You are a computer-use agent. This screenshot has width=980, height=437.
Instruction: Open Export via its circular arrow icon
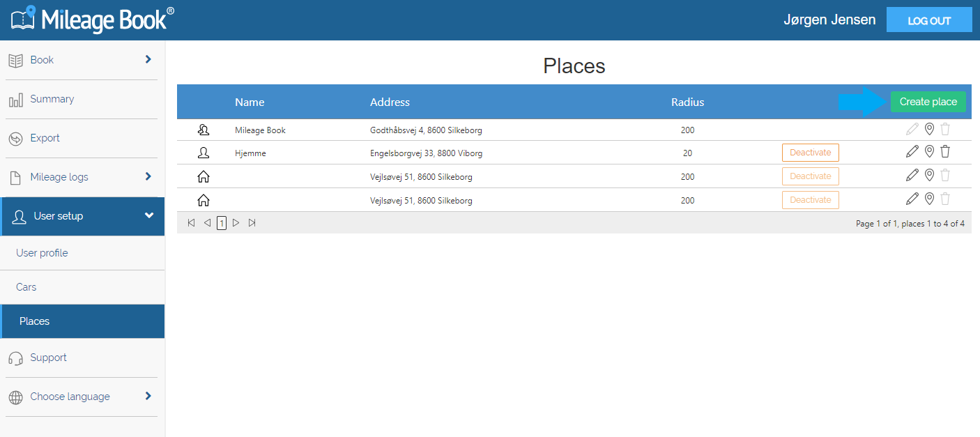[15, 139]
